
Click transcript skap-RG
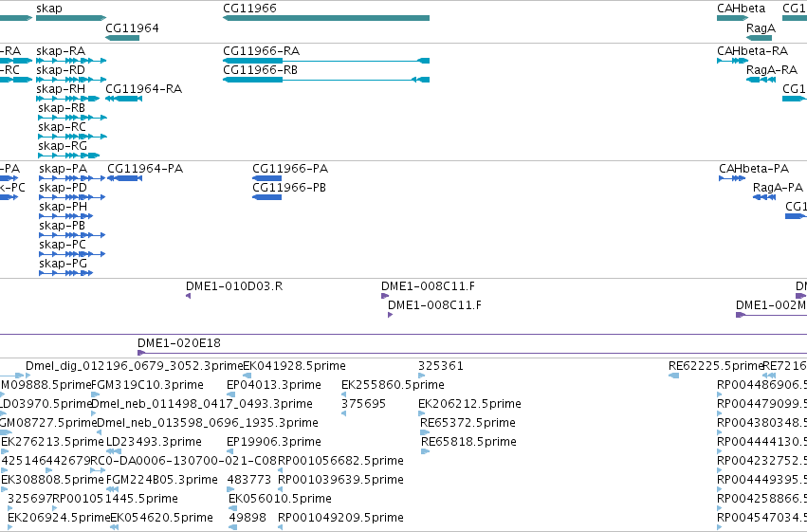(x=63, y=146)
